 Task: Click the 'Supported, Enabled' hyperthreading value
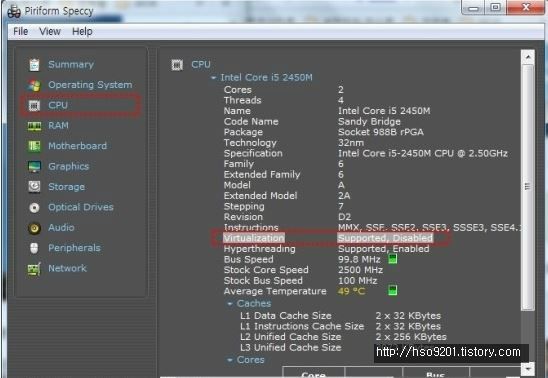[383, 249]
